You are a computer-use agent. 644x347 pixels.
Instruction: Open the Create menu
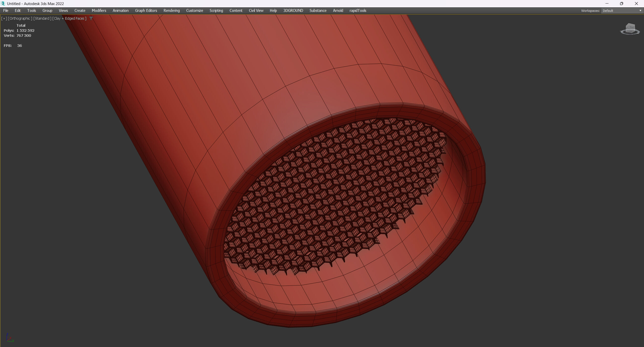coord(80,11)
